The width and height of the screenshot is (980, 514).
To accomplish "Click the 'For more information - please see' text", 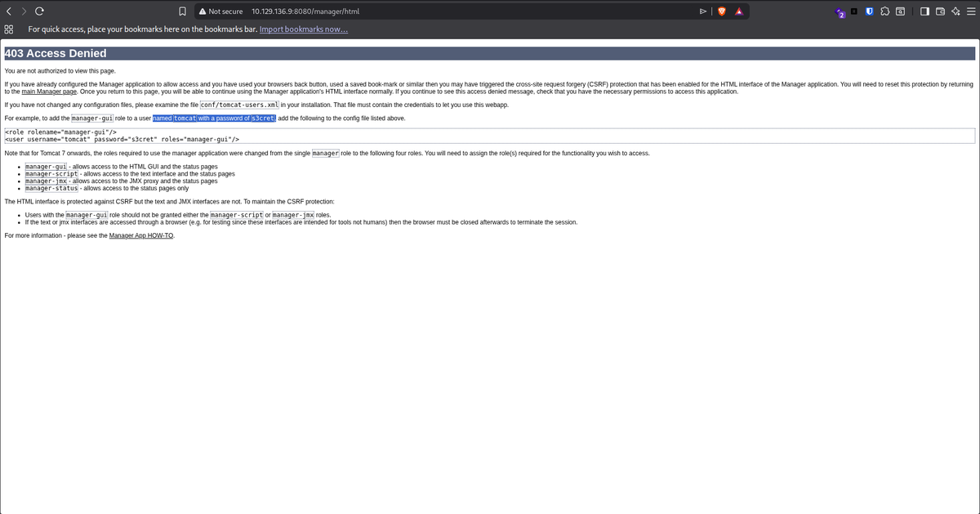I will coord(56,235).
